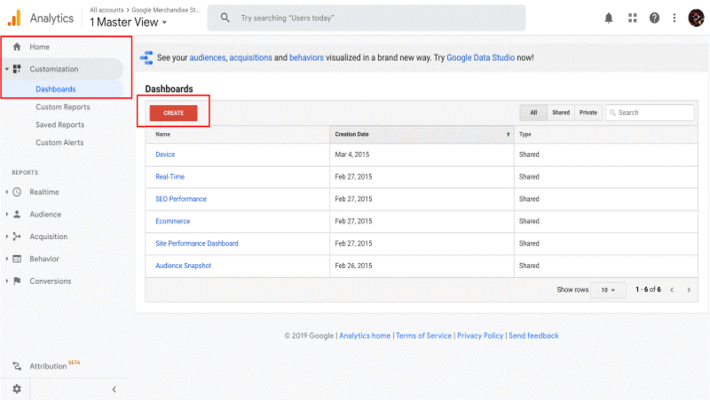Collapse the sidebar with the chevron

pyautogui.click(x=113, y=388)
